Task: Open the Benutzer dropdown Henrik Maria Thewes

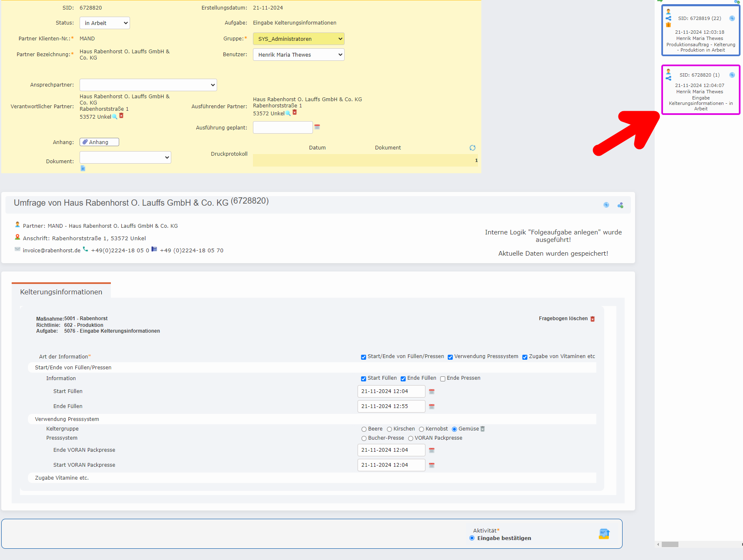Action: pyautogui.click(x=298, y=55)
